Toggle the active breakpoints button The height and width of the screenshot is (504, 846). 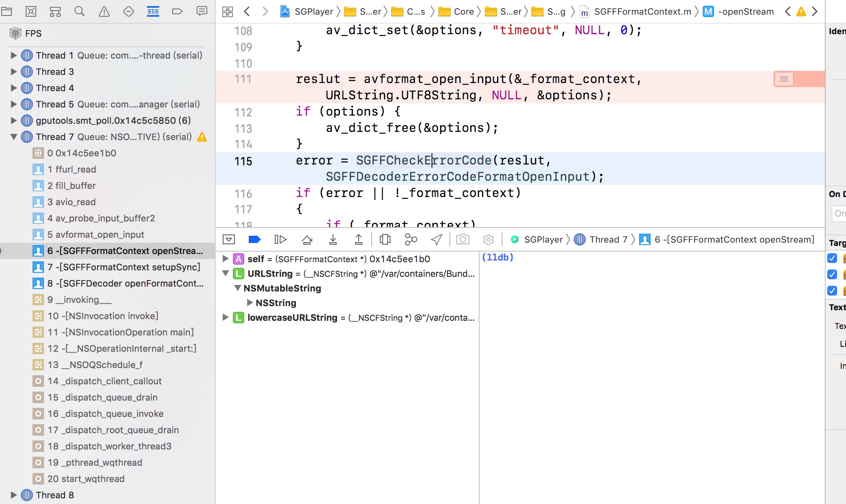[254, 239]
